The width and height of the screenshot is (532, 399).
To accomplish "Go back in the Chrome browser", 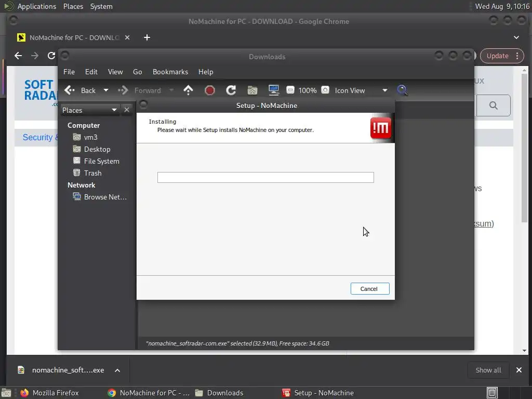I will coord(18,56).
